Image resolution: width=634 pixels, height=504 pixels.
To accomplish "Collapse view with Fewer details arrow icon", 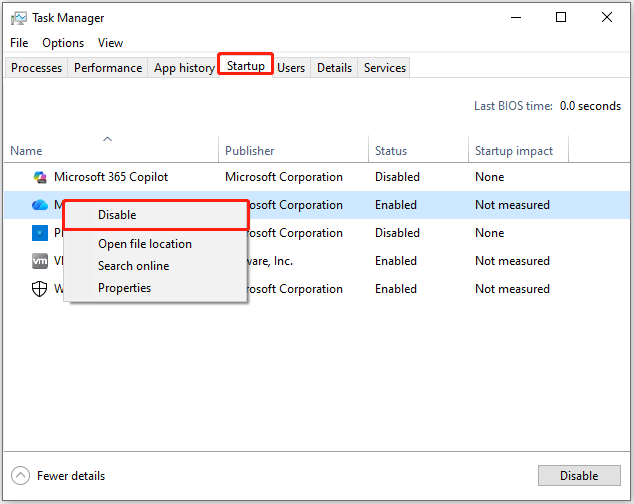I will pos(20,476).
